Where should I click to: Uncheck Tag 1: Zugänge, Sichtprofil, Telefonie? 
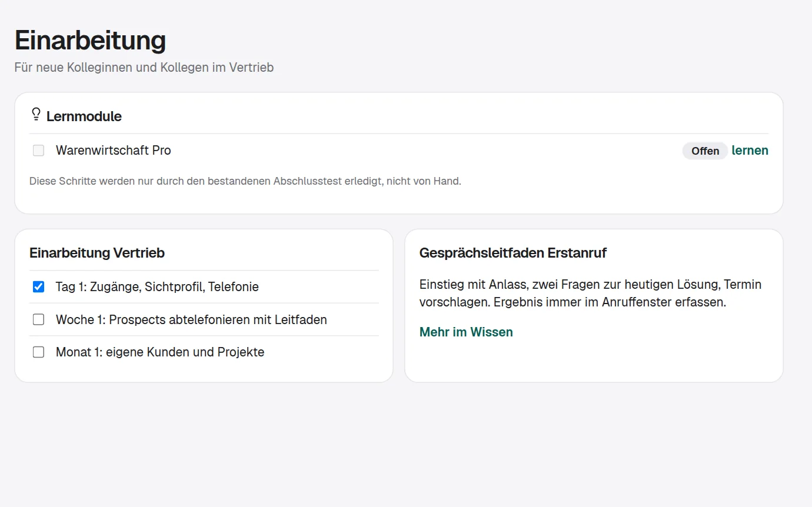point(38,287)
